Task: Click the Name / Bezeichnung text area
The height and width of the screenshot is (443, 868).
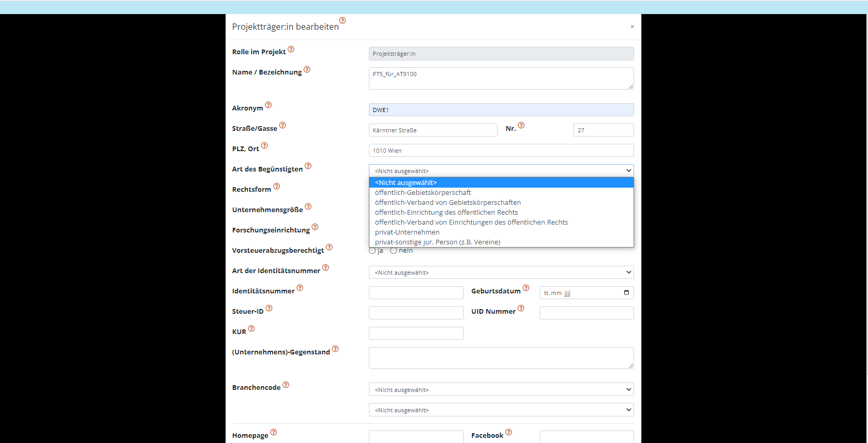Action: (501, 79)
